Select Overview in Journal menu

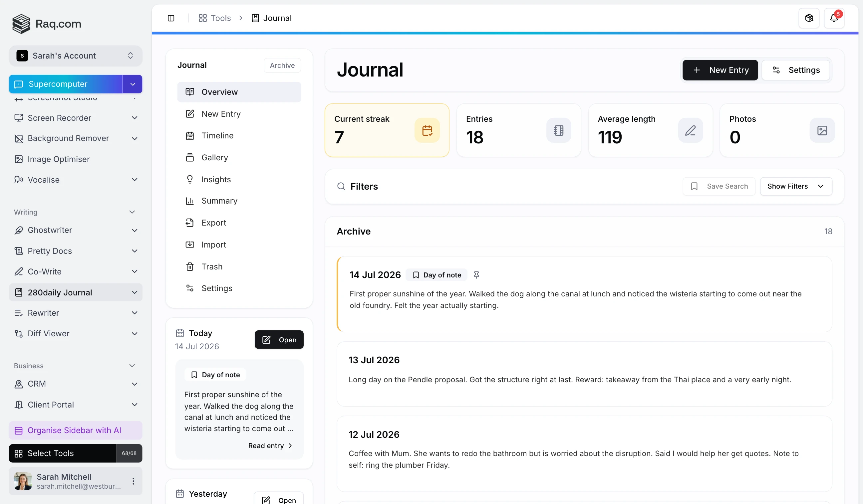(x=239, y=92)
